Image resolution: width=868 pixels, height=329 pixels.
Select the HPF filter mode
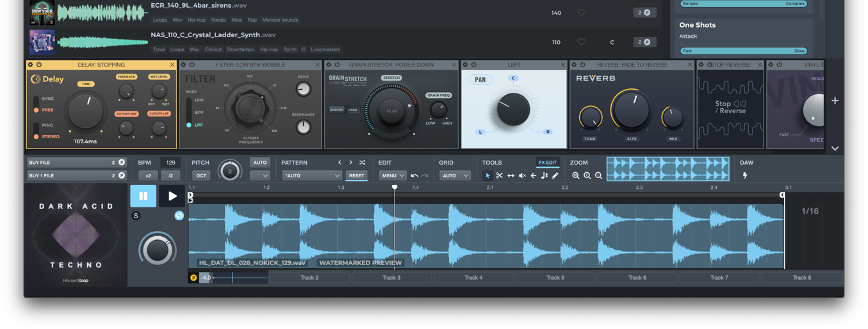coord(199,100)
